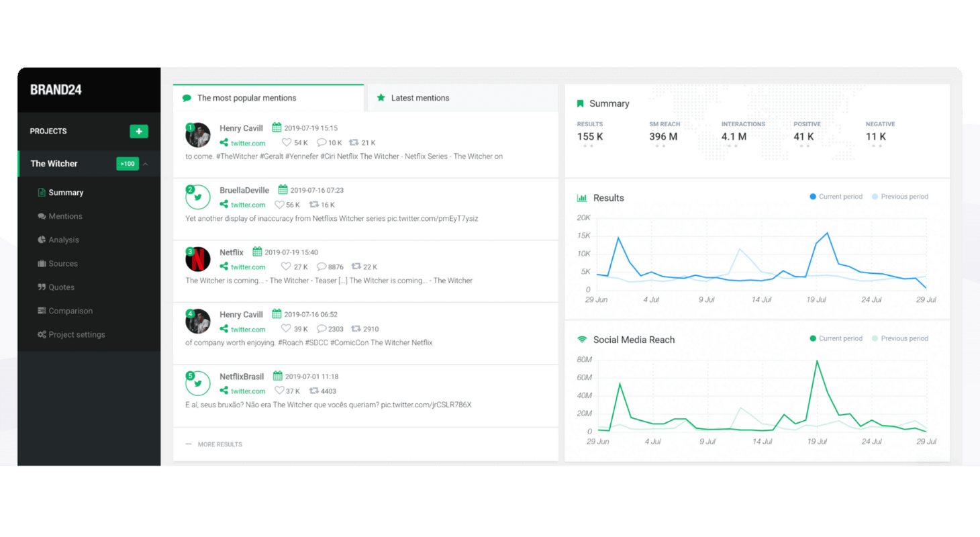The image size is (980, 537).
Task: Click the star icon on Latest mentions tab
Action: (x=381, y=98)
